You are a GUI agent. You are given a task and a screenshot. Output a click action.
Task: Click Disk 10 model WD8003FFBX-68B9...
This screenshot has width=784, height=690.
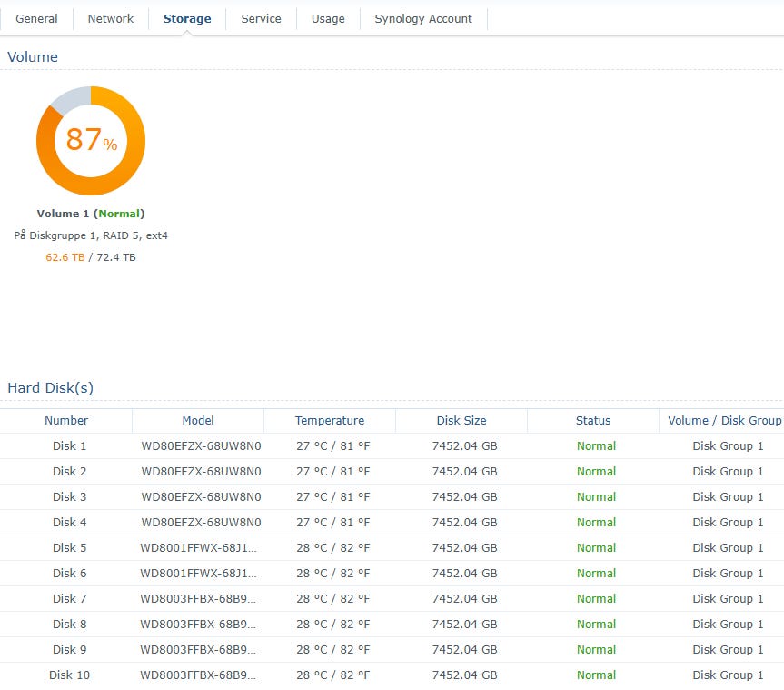tap(198, 676)
